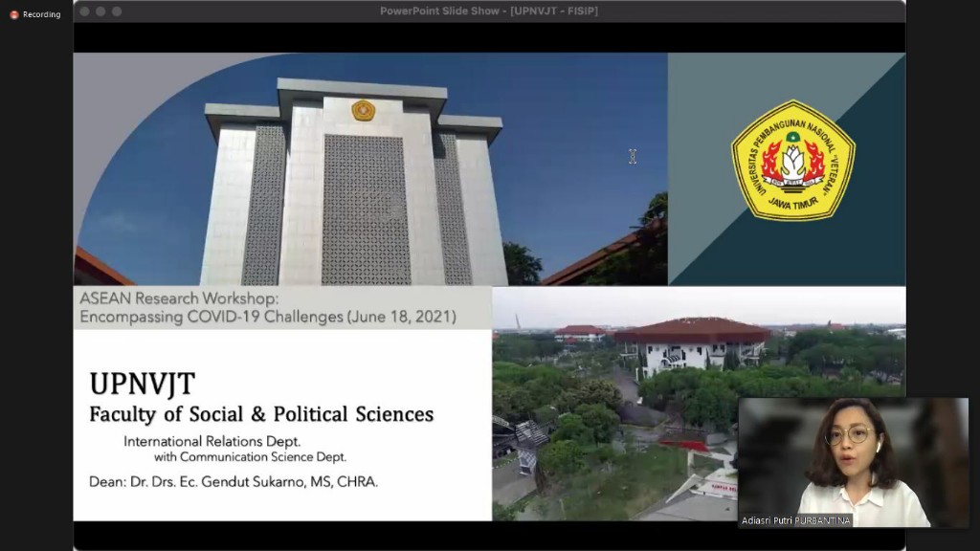The width and height of the screenshot is (980, 551).
Task: Click "with Communication Science Dept." text
Action: pyautogui.click(x=250, y=457)
